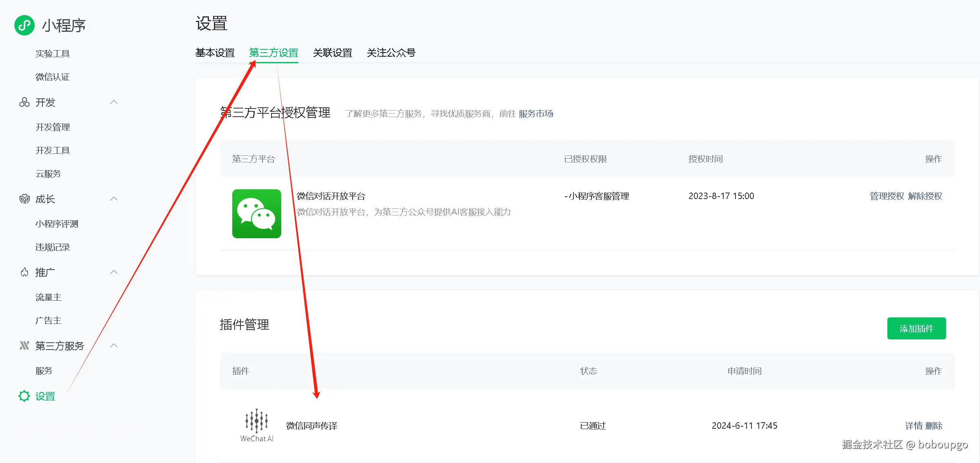The height and width of the screenshot is (463, 980).
Task: Click 解除授权 for 微信对话开放平台
Action: pos(925,196)
